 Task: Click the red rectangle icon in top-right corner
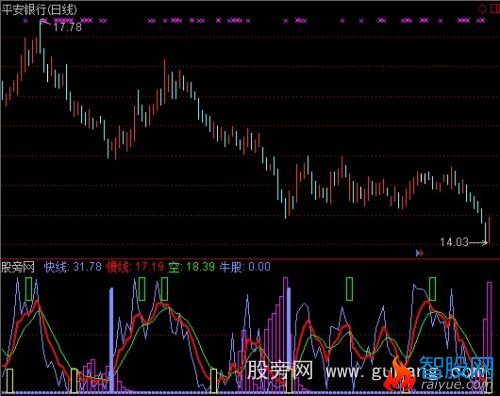(495, 9)
